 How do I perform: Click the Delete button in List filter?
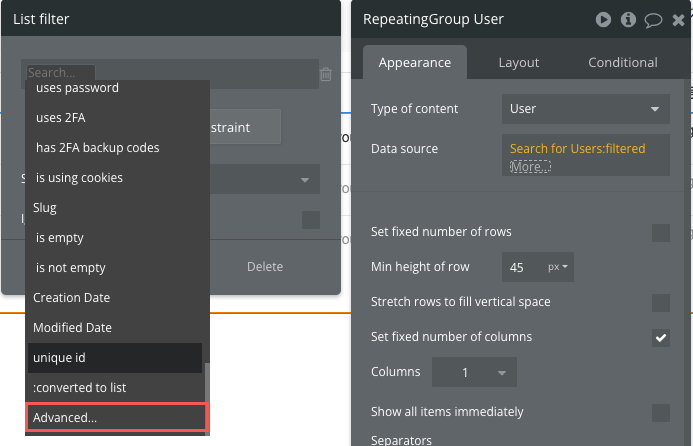(265, 267)
